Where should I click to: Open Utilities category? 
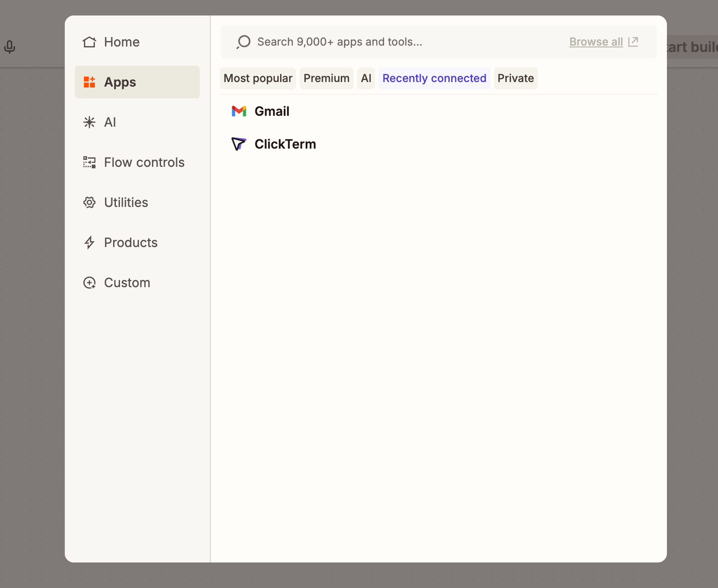pos(137,202)
